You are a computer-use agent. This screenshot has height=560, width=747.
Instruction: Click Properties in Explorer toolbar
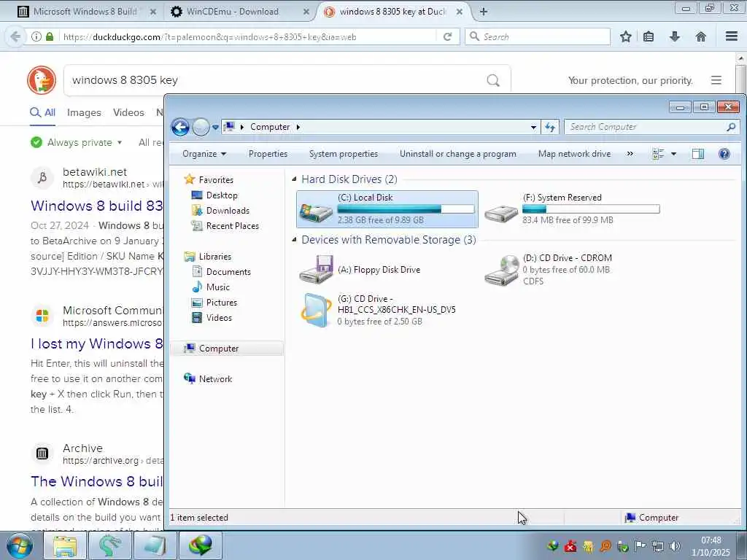pos(268,154)
